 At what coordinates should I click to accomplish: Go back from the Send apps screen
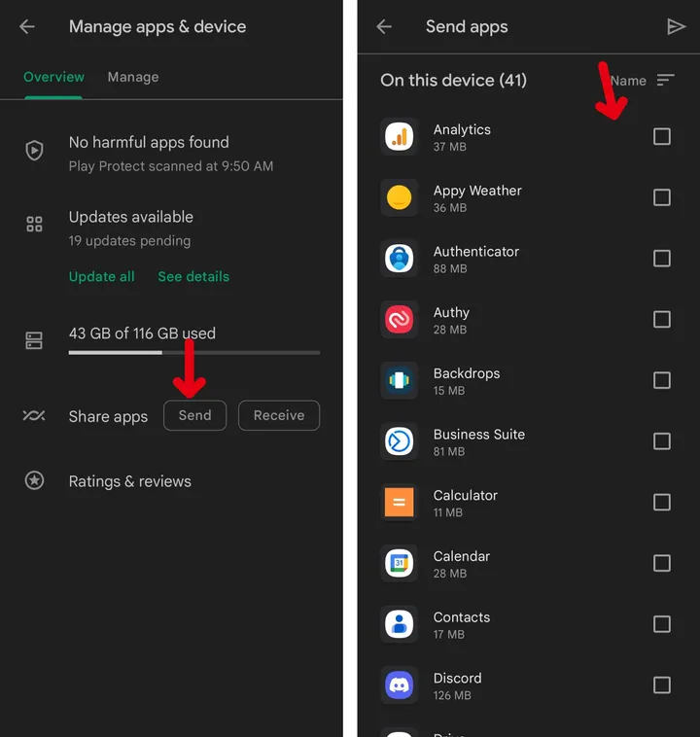[384, 27]
